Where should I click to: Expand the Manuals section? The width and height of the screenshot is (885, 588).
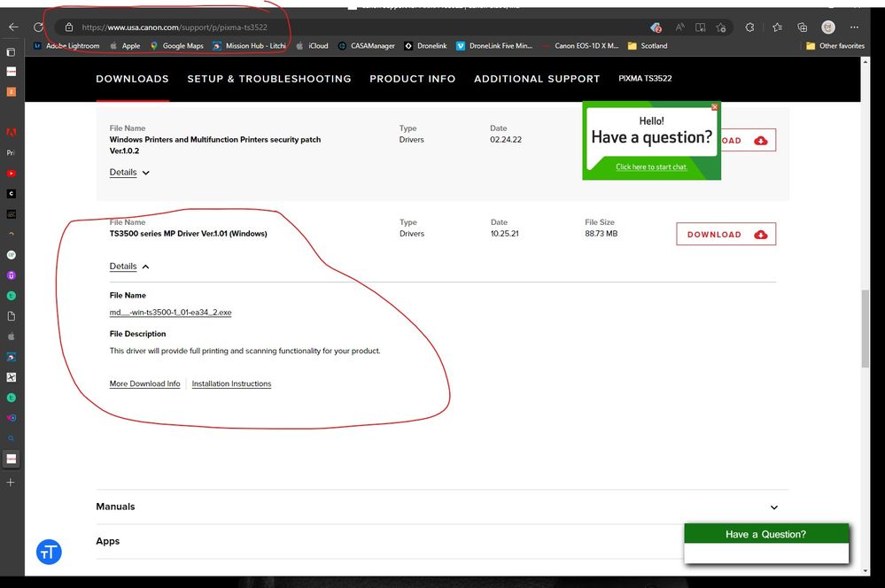773,507
